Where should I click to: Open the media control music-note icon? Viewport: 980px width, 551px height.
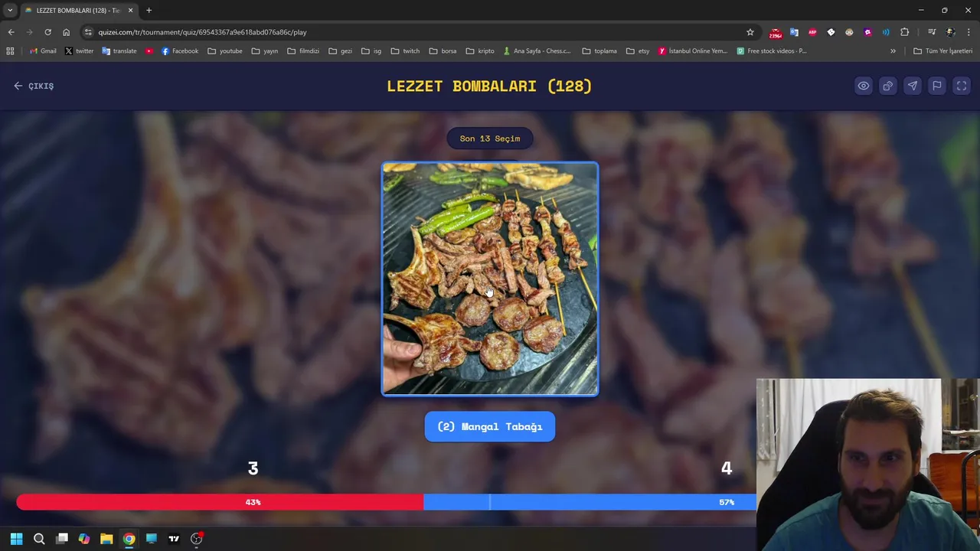tap(932, 32)
